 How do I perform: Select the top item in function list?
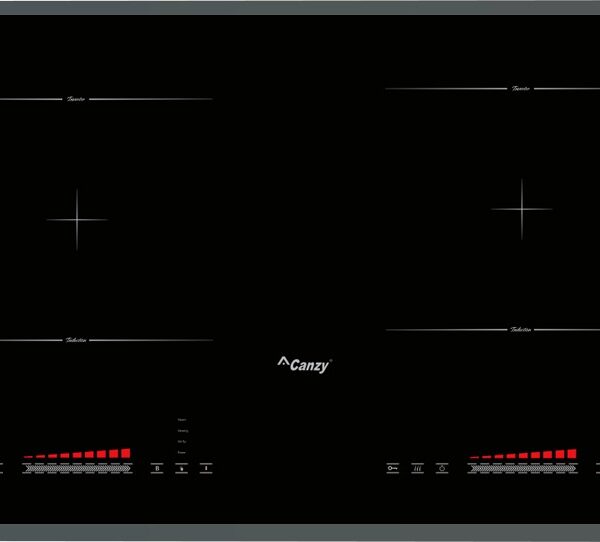pos(182,420)
